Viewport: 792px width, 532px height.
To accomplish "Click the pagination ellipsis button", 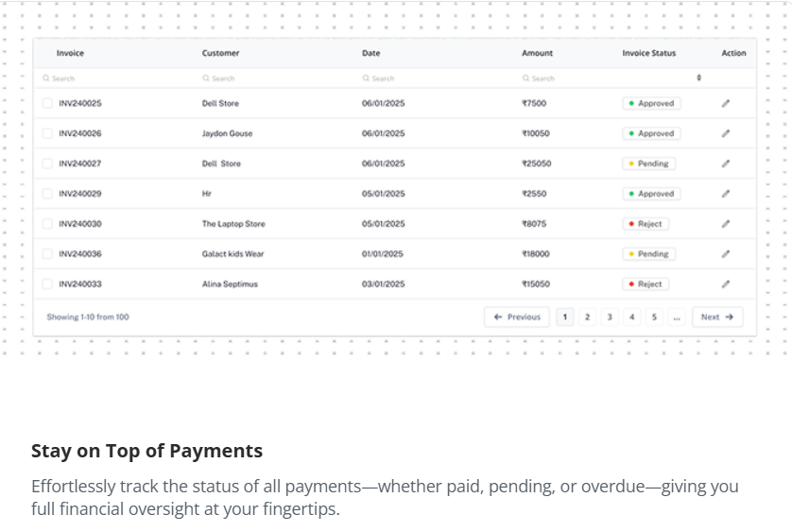I will click(677, 317).
